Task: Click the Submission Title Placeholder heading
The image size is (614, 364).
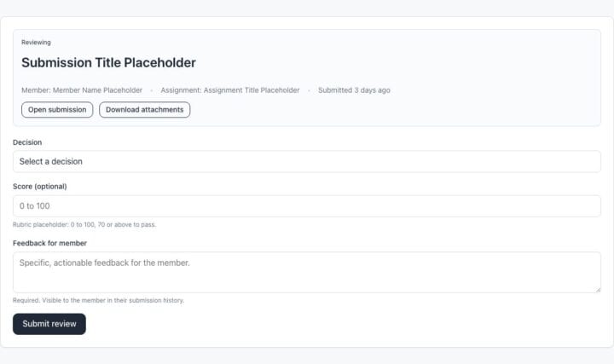Action: pos(108,62)
